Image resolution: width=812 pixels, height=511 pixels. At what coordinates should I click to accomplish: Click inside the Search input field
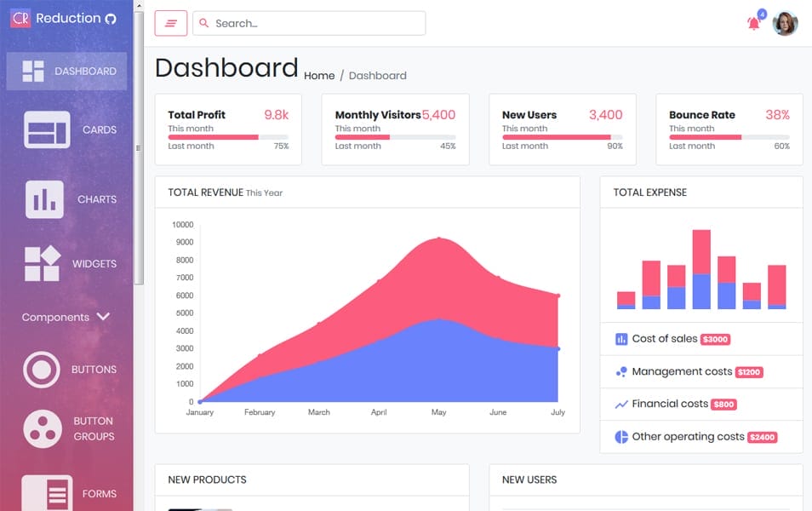click(315, 24)
